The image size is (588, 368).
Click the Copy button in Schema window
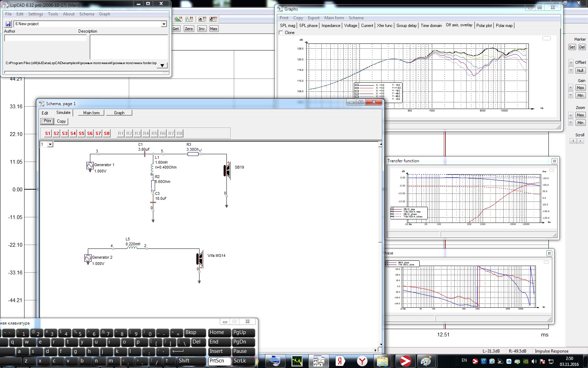click(61, 121)
